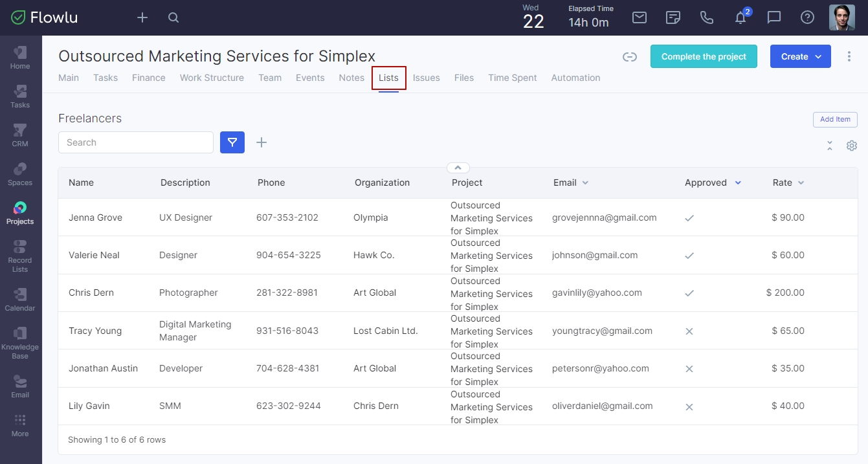868x464 pixels.
Task: Toggle approved check for Valerie Neal
Action: pos(689,256)
